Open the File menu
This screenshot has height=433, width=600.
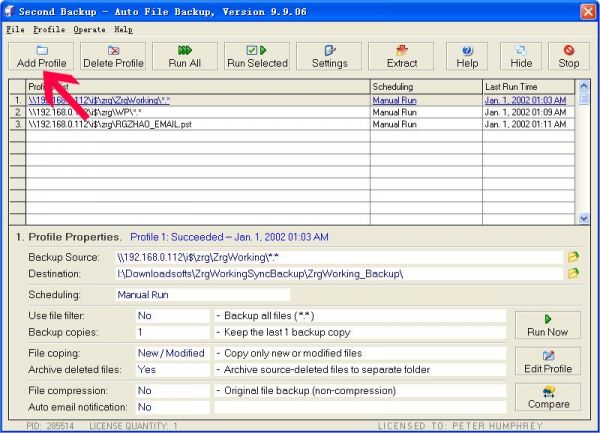pyautogui.click(x=15, y=30)
